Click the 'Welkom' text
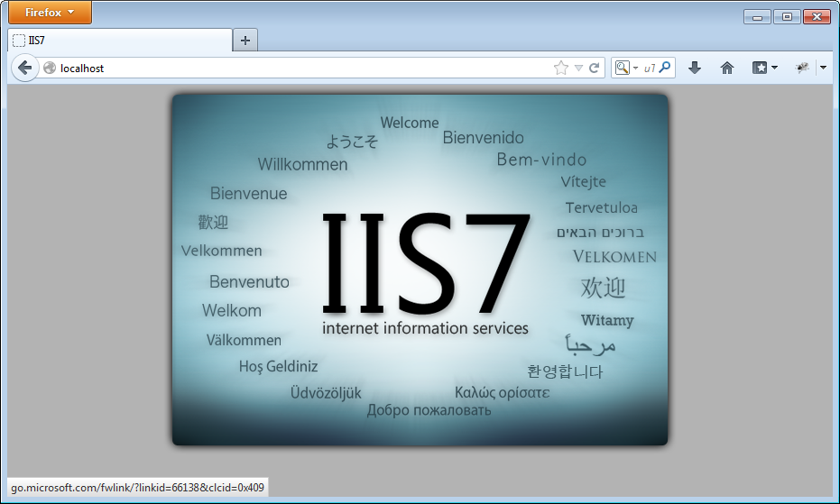The width and height of the screenshot is (840, 504). [x=232, y=311]
